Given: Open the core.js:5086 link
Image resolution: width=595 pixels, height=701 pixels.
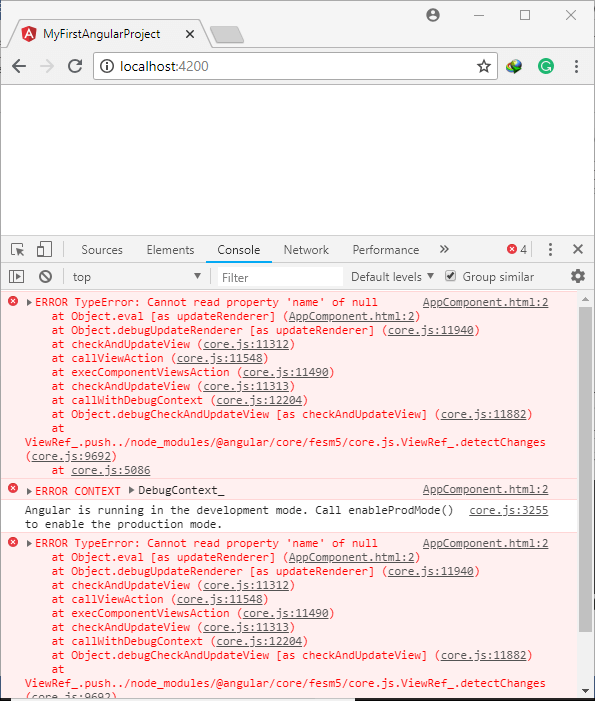Looking at the screenshot, I should (x=111, y=470).
